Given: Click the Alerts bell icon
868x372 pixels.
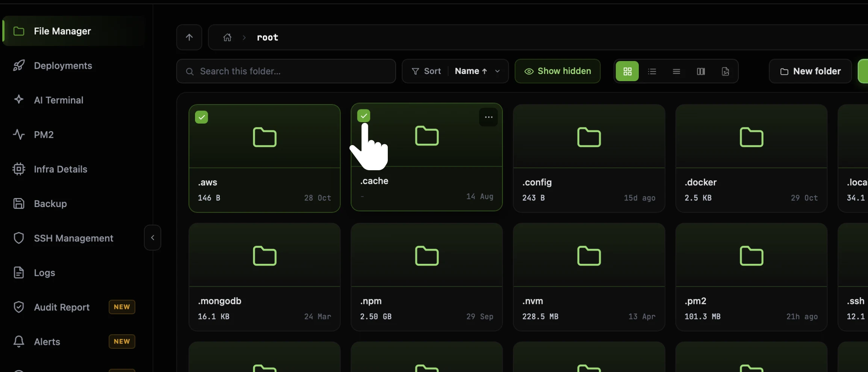Looking at the screenshot, I should coord(19,342).
